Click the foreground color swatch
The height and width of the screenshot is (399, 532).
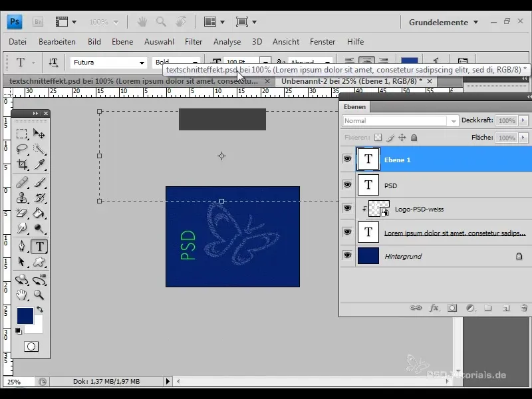[x=25, y=316]
